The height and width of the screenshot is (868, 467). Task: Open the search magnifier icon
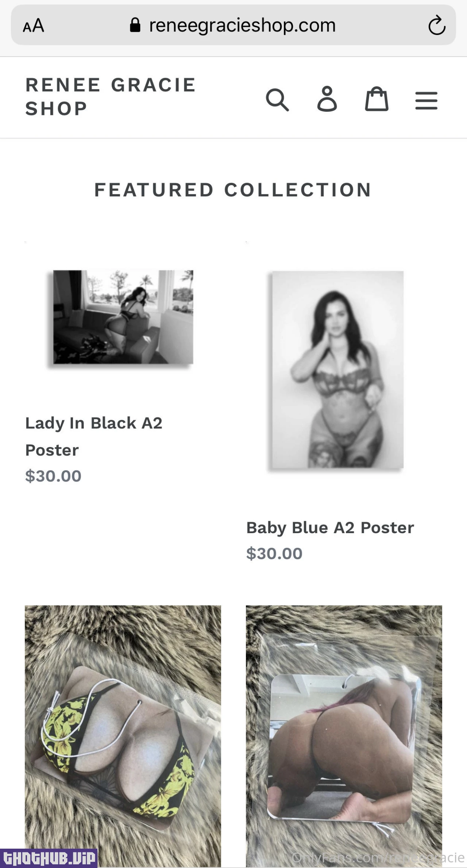(277, 99)
